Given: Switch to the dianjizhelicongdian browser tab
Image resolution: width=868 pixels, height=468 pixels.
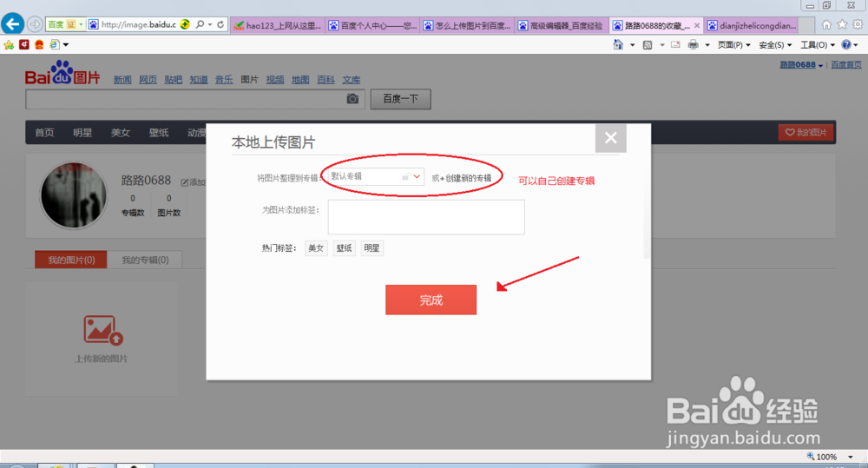Looking at the screenshot, I should (752, 25).
